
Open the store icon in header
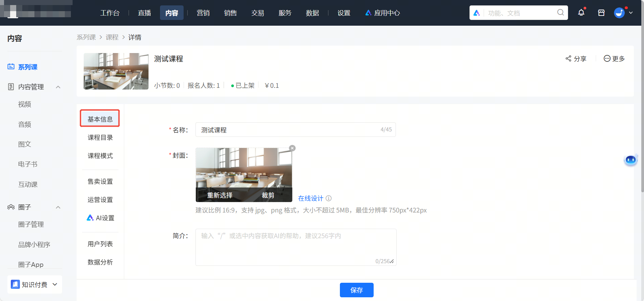pyautogui.click(x=601, y=13)
